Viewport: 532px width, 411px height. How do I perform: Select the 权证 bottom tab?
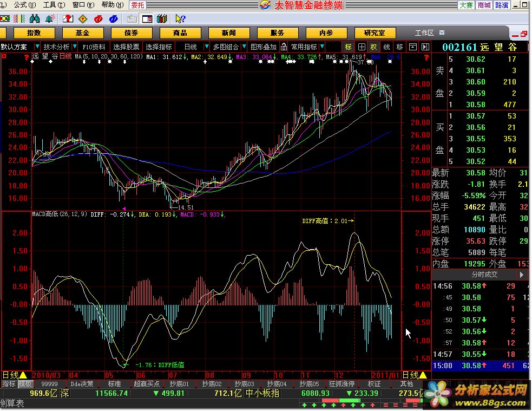(374, 384)
